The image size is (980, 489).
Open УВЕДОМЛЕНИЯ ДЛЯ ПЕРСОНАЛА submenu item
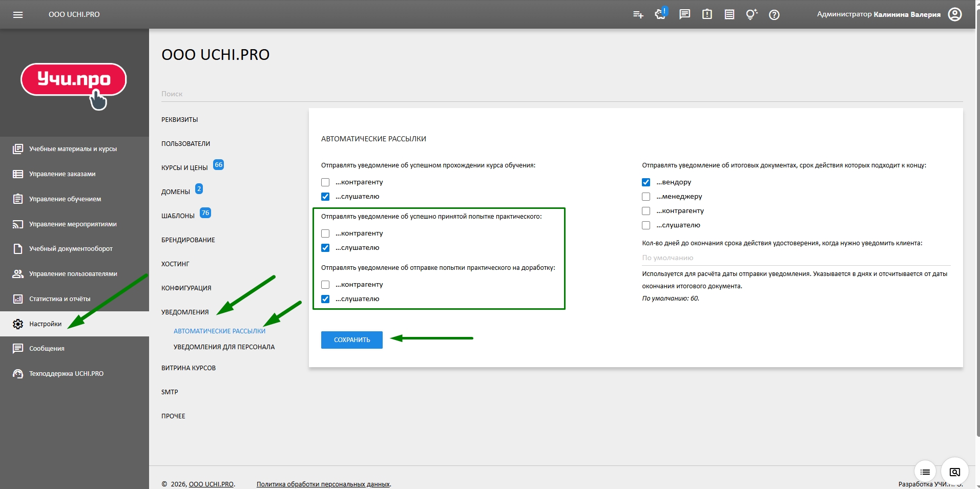224,347
